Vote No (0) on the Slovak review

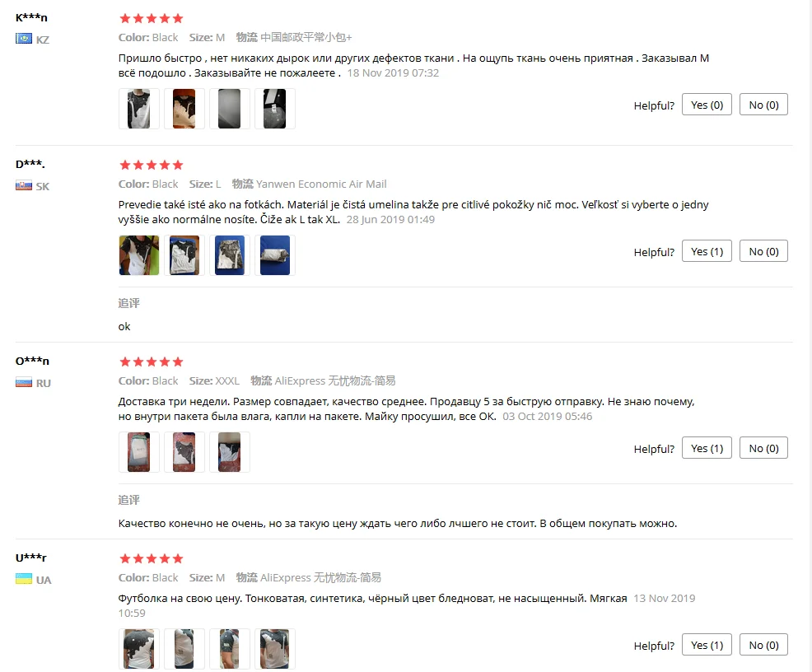pyautogui.click(x=763, y=251)
